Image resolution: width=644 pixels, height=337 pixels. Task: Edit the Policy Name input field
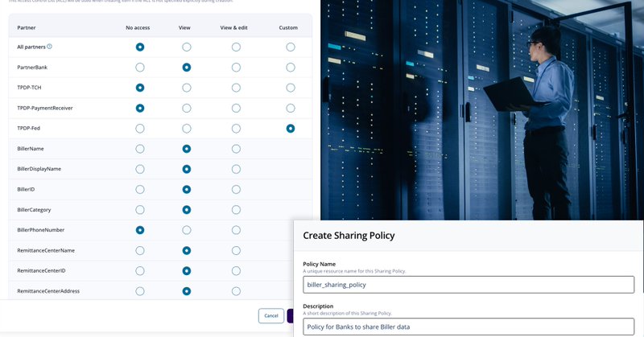click(469, 285)
